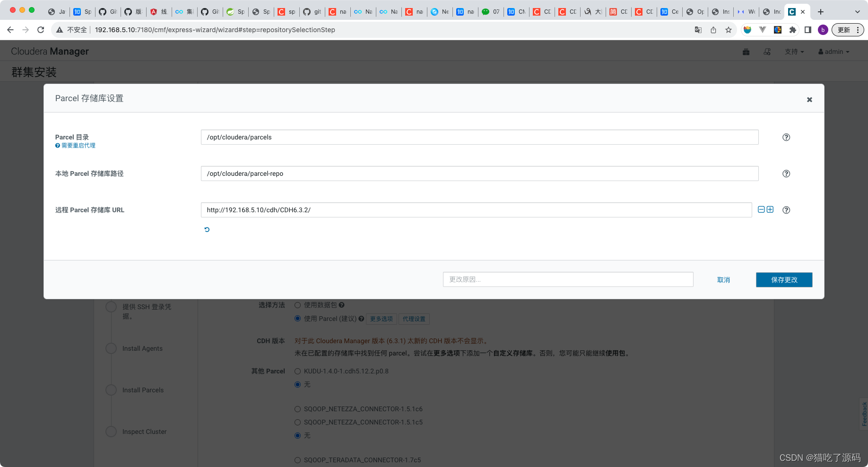This screenshot has width=868, height=467.
Task: Click the Inspect Cluster wizard step
Action: tap(144, 432)
